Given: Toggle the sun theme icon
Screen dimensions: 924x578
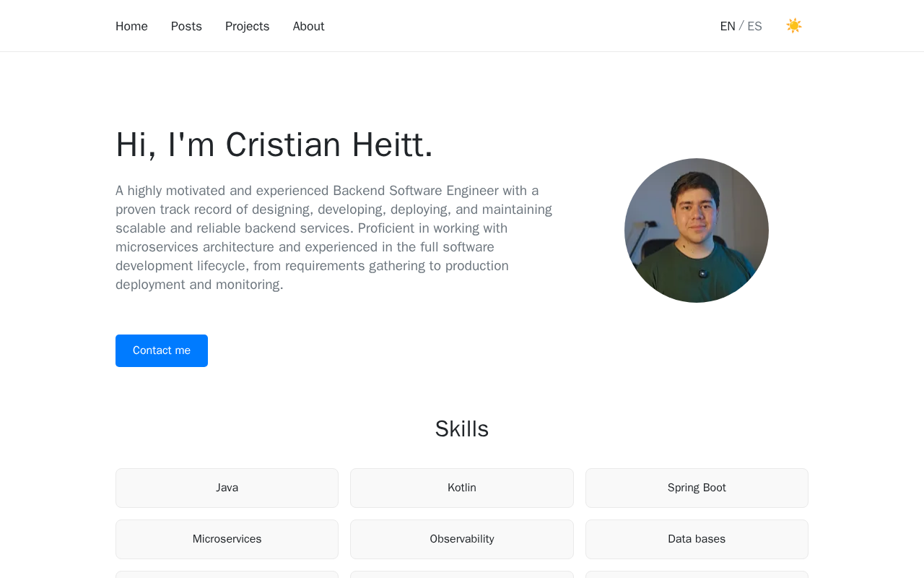Looking at the screenshot, I should (793, 26).
